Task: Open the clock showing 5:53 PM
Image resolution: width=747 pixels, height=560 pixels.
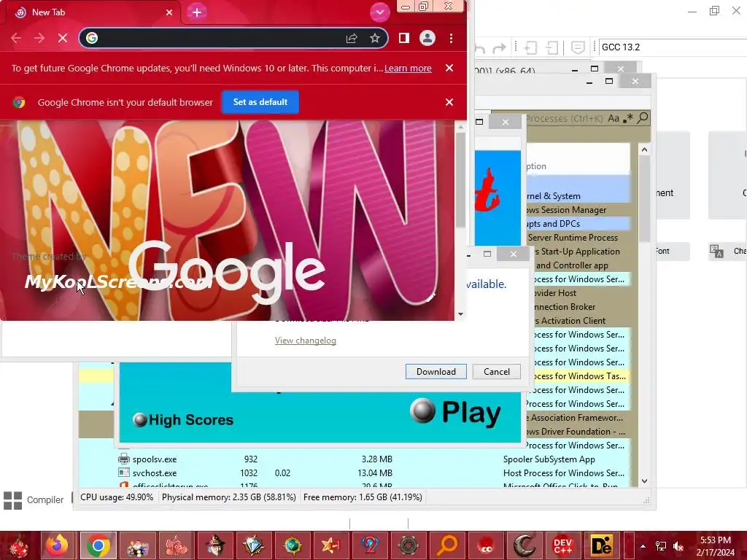Action: tap(716, 545)
